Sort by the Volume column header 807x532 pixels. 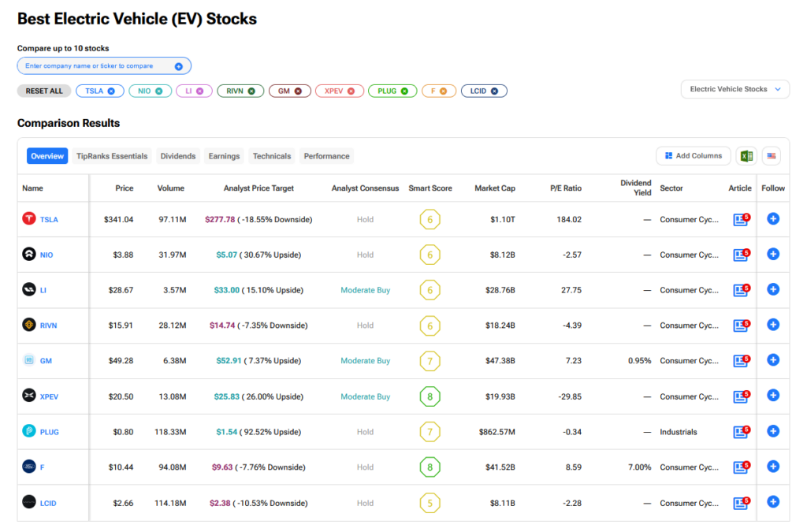tap(171, 188)
